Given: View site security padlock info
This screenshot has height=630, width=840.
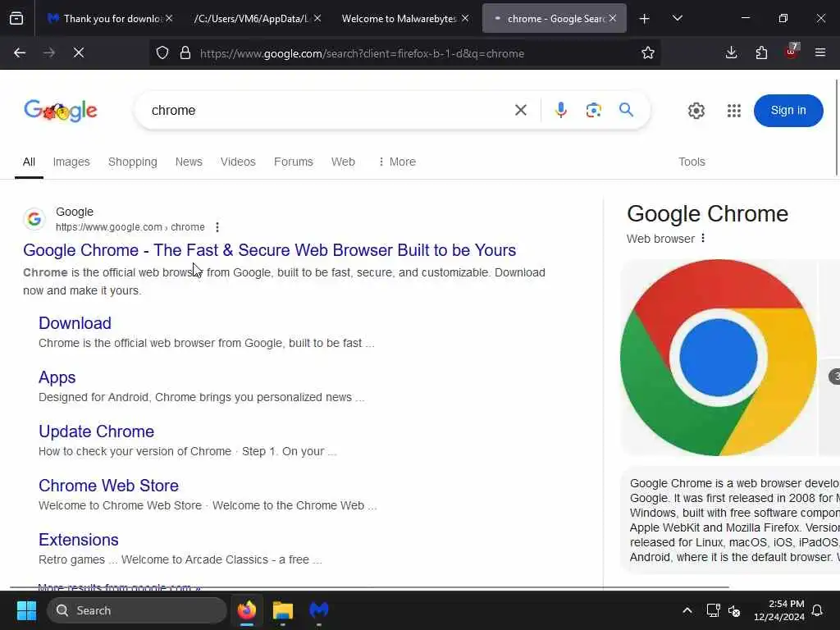Looking at the screenshot, I should coord(185,53).
